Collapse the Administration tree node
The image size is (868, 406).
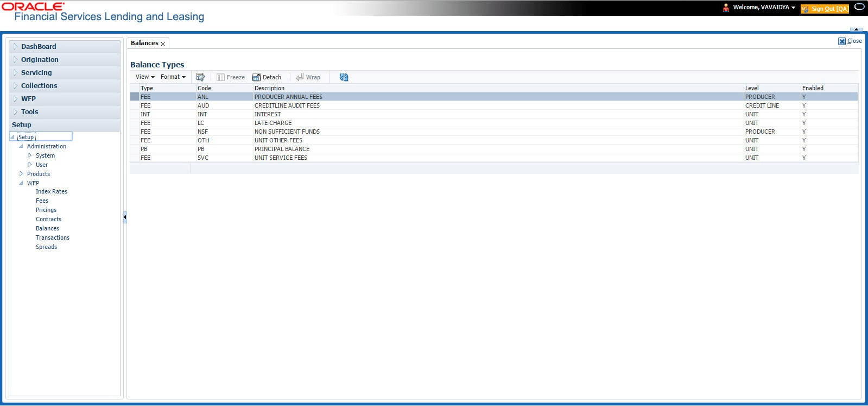(21, 146)
